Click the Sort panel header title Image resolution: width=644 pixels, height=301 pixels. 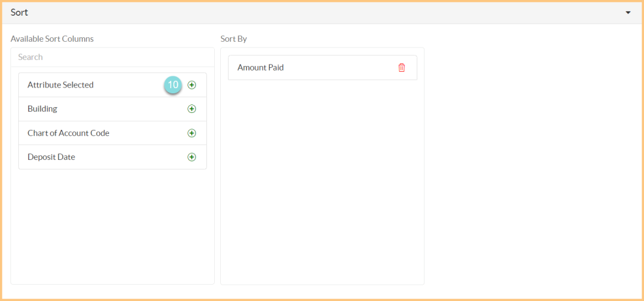point(20,12)
